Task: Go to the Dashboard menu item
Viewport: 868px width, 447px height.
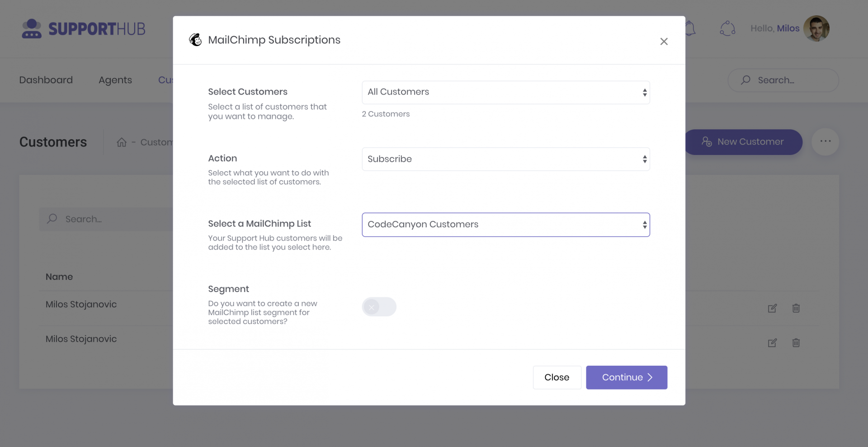Action: 46,80
